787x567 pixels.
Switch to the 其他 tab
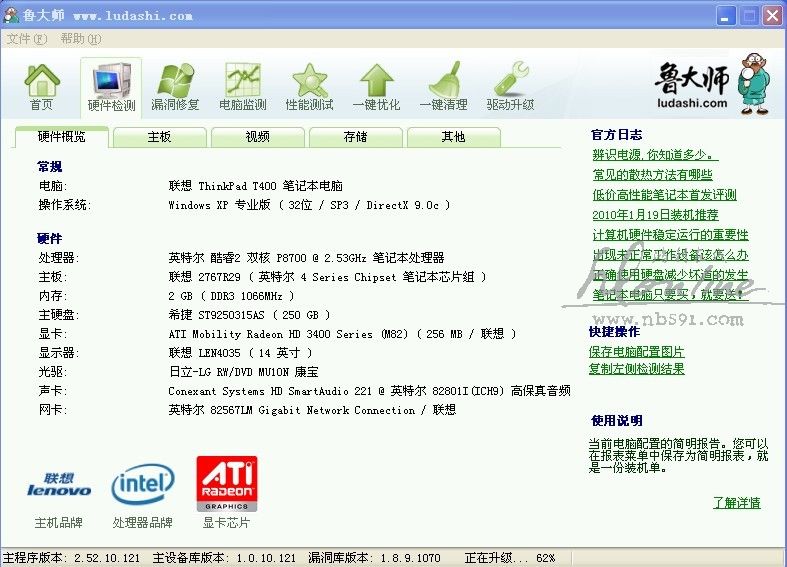[453, 137]
